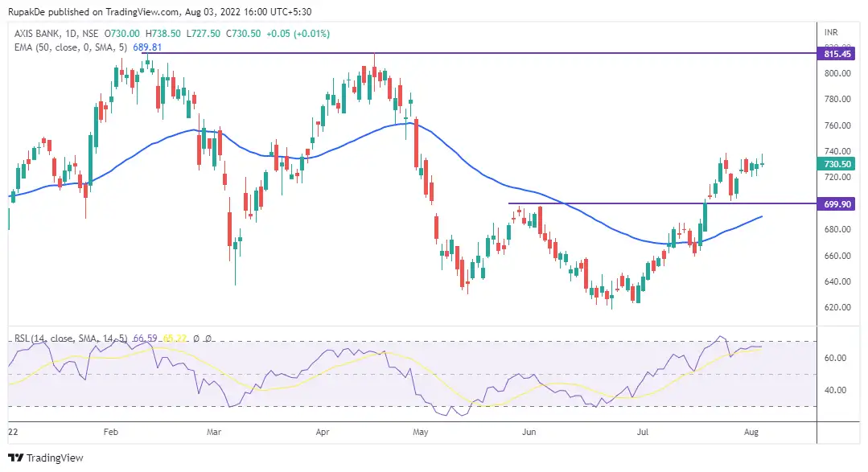Viewport: 868px width, 472px height.
Task: Select Aug on the time axis
Action: [751, 432]
